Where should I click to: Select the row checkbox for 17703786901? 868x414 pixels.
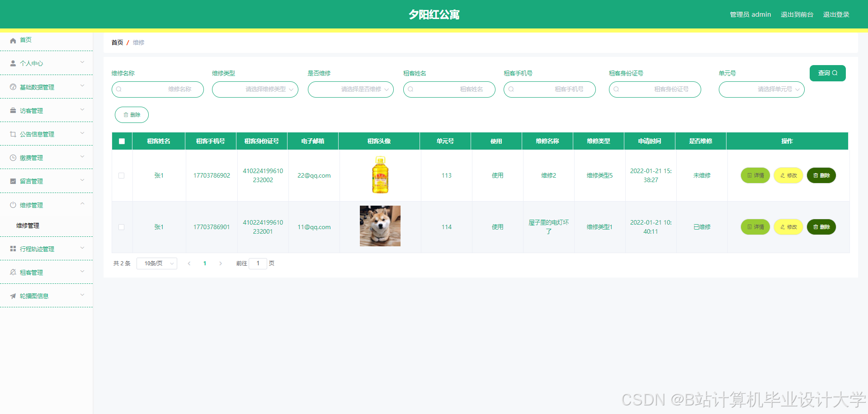click(x=121, y=227)
